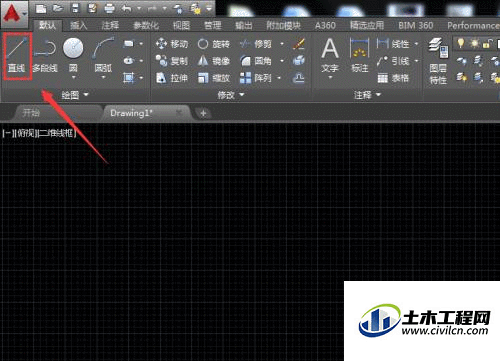Image resolution: width=500 pixels, height=361 pixels.
Task: Select the Line (直线) tool
Action: 17,56
